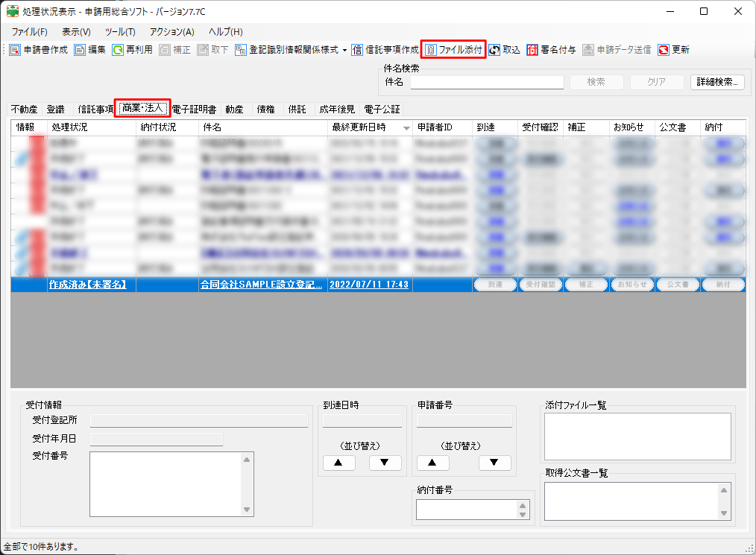Click the 再利用 reuse icon
This screenshot has width=756, height=555.
[x=118, y=50]
